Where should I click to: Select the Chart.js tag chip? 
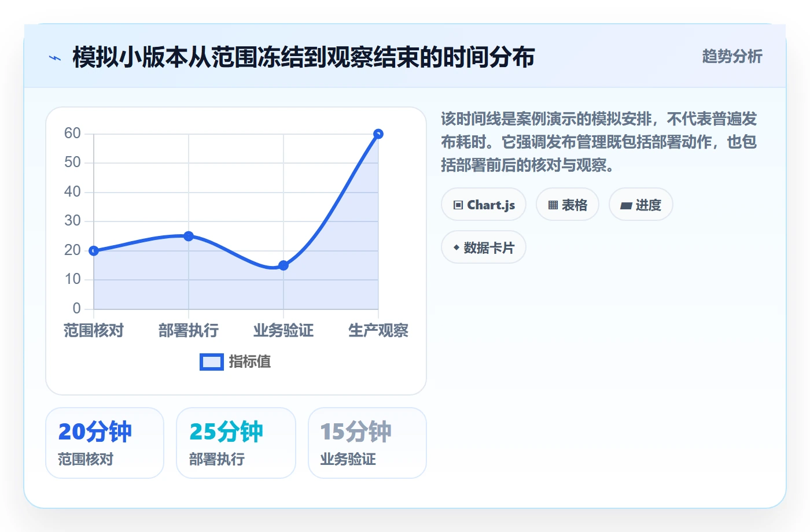[x=484, y=205]
